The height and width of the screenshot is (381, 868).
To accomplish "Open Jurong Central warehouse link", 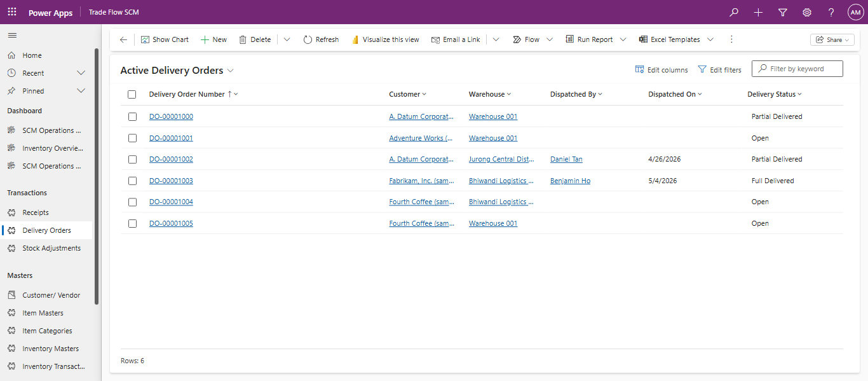I will point(501,159).
